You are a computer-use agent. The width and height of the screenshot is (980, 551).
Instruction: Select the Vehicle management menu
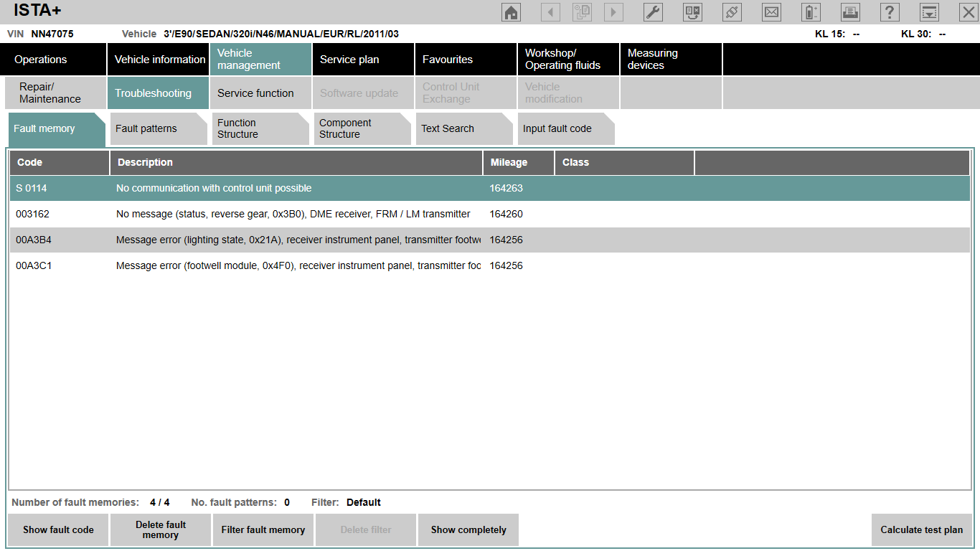pos(261,60)
